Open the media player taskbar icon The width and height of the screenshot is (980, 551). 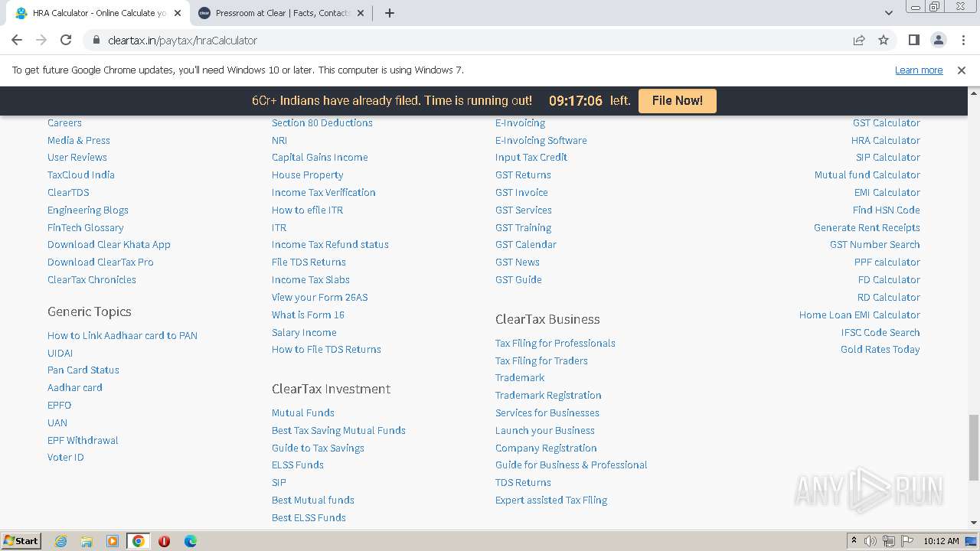pos(113,541)
